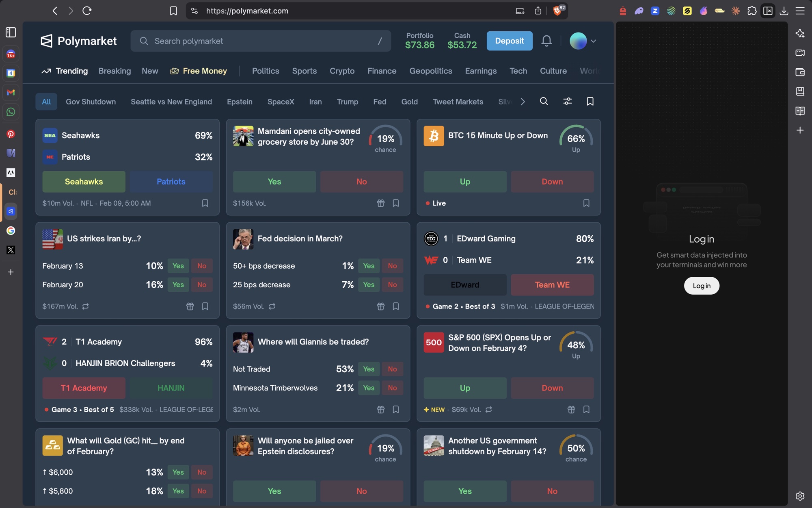Click Yes for February 13 Iran strike
Viewport: 812px width, 508px height.
click(x=178, y=266)
